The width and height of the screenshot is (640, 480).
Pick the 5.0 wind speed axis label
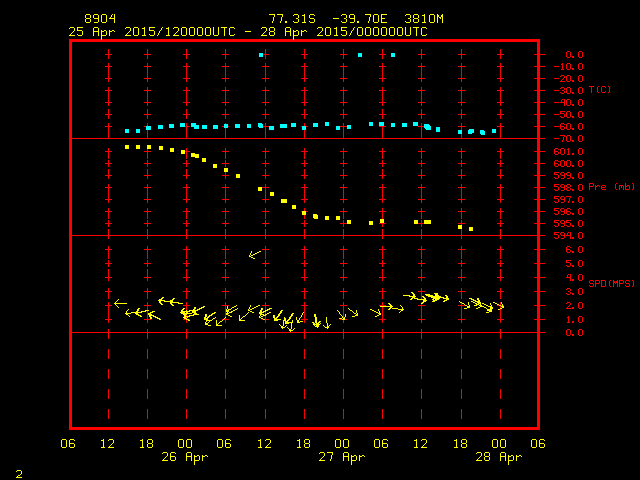(x=574, y=264)
